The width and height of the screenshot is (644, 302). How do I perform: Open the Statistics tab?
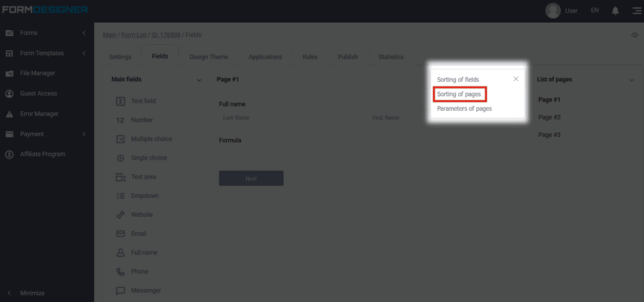click(x=391, y=57)
